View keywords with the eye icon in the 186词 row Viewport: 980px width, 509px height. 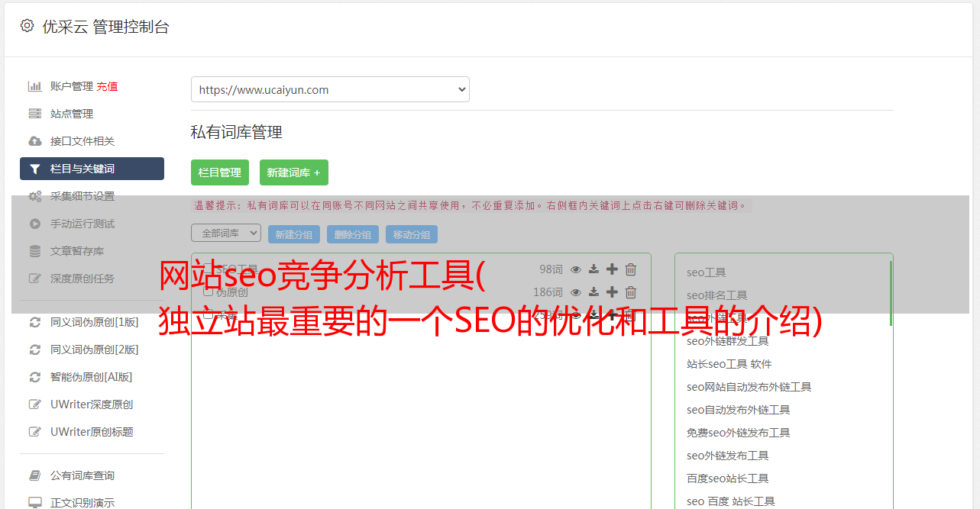(576, 292)
